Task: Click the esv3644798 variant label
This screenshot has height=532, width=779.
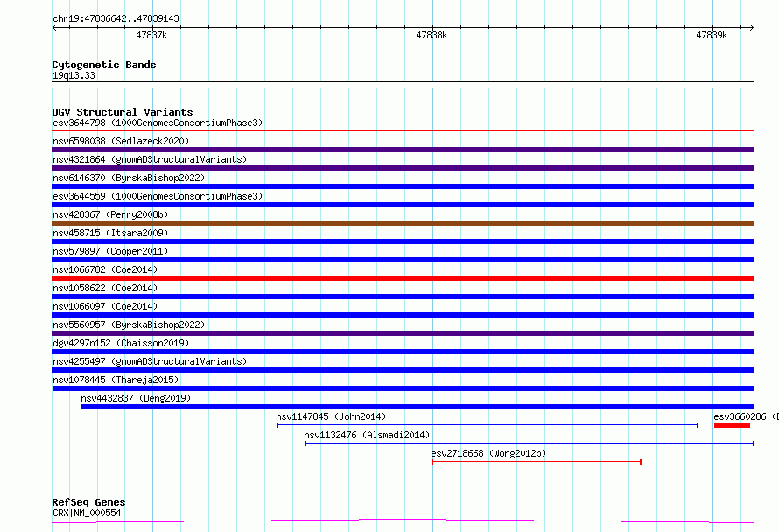Action: click(158, 122)
